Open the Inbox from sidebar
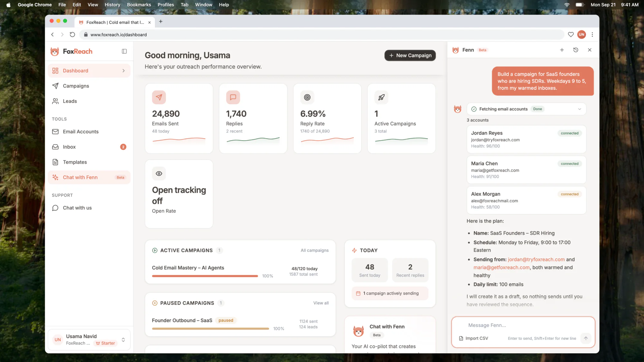This screenshot has width=644, height=362. [x=89, y=147]
